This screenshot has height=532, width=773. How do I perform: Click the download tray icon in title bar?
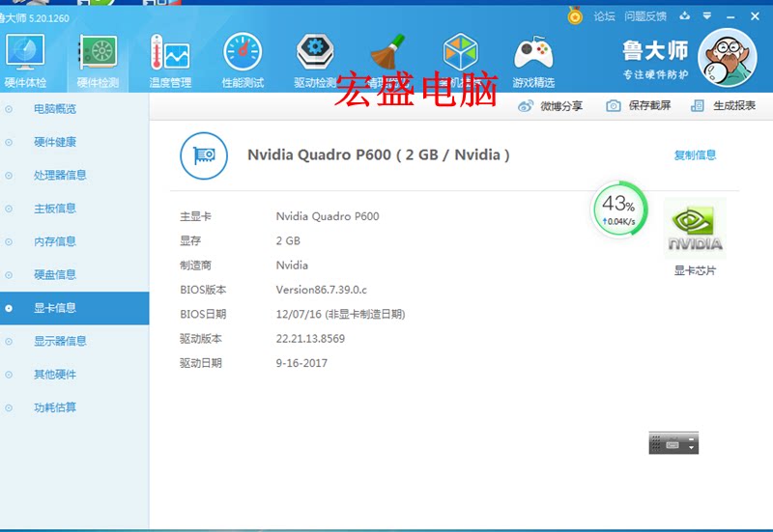pos(684,16)
